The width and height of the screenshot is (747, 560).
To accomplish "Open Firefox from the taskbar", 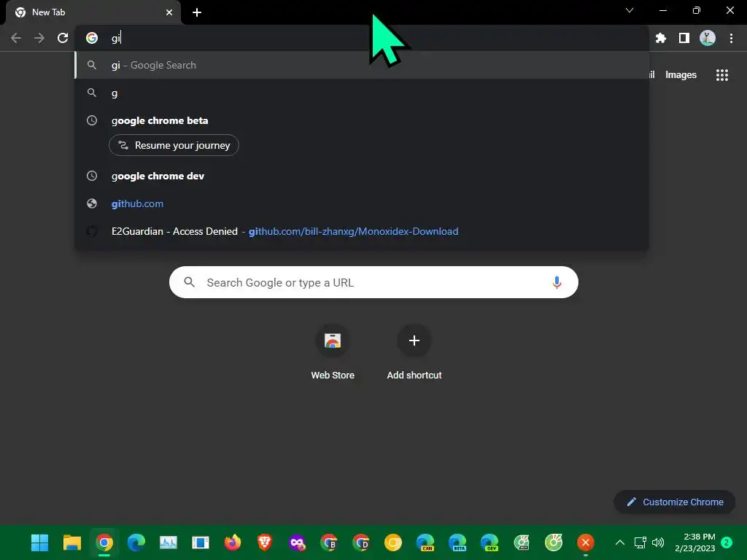I will [x=233, y=542].
